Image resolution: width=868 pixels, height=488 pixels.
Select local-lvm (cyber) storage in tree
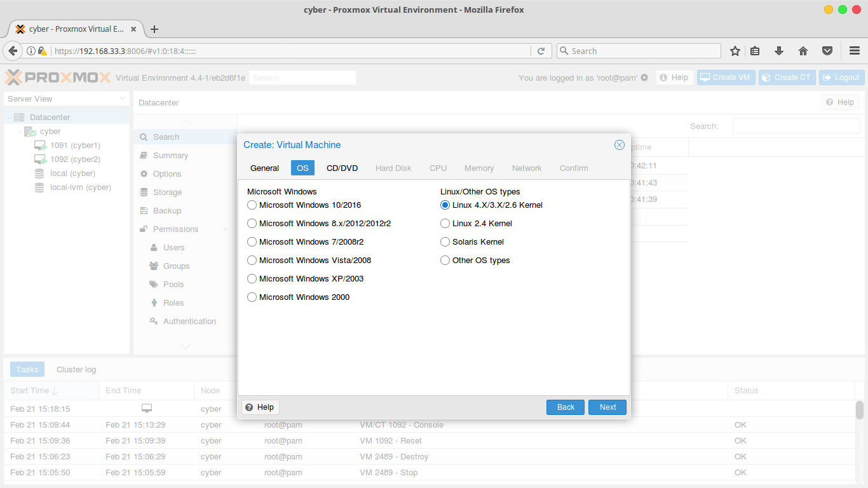tap(81, 187)
